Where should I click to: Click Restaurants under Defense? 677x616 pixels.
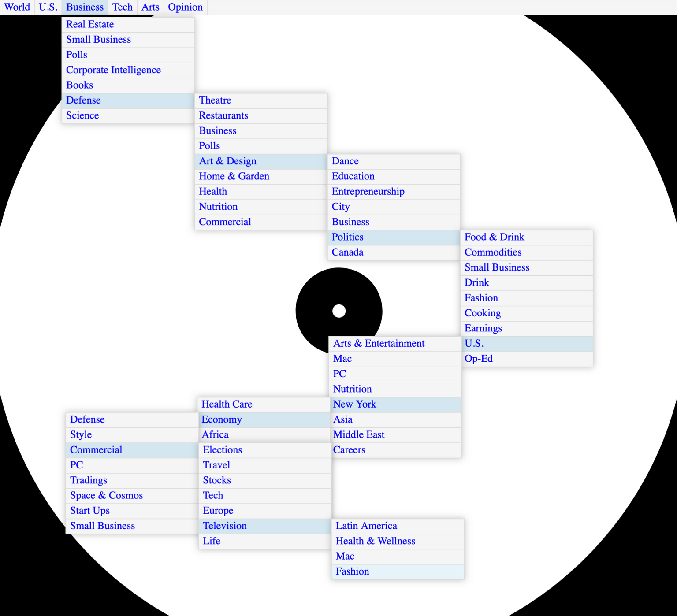[x=223, y=115]
